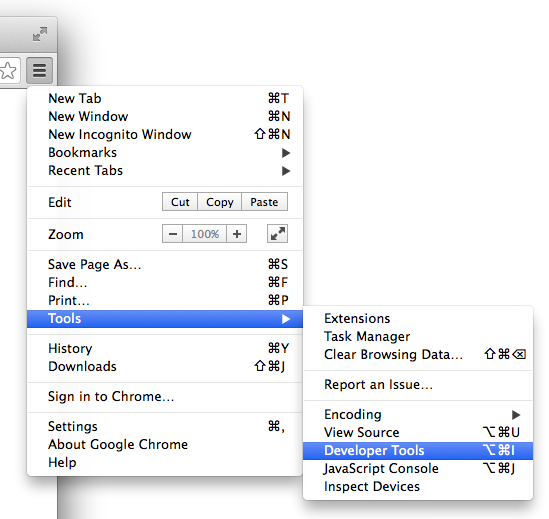Select New Window menu item

pyautogui.click(x=165, y=116)
